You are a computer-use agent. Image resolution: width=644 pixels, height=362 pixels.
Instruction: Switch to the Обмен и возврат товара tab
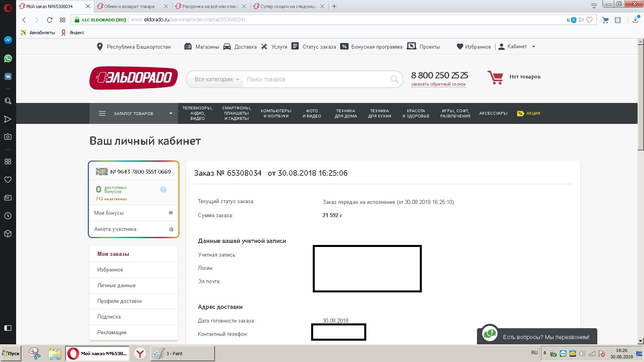tap(129, 6)
